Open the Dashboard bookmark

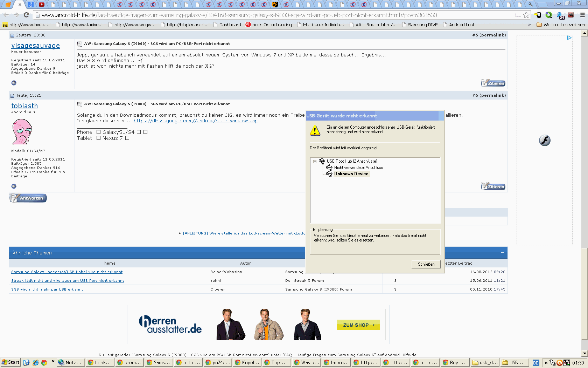click(226, 25)
